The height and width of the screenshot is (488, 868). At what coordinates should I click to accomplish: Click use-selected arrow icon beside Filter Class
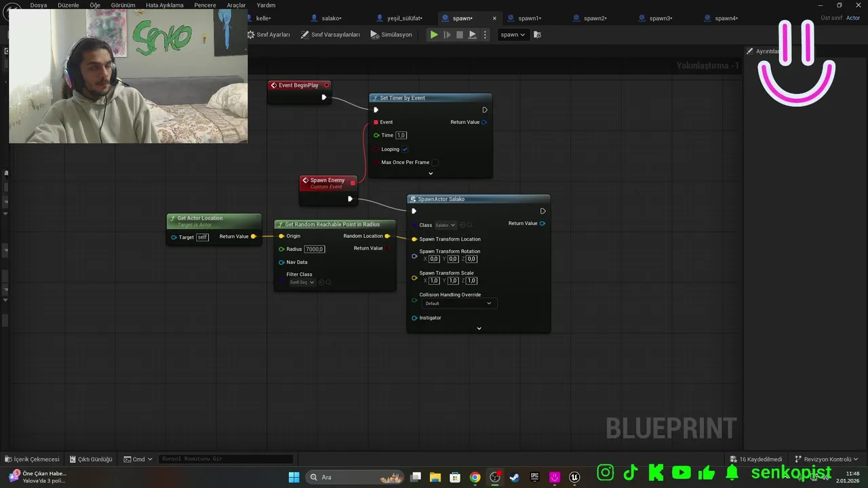tap(321, 282)
